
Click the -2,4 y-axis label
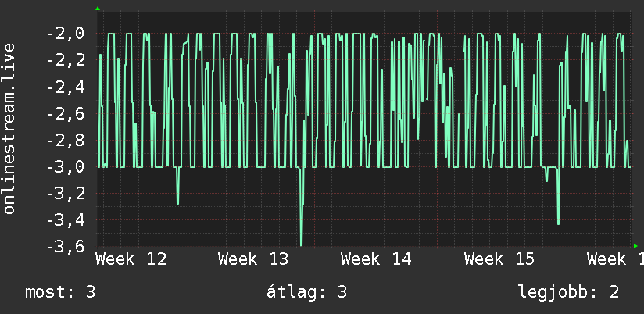pos(66,87)
